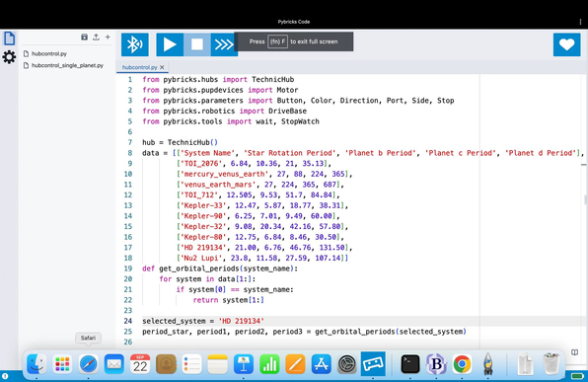Open the three-dot menu at top right

coord(580,22)
